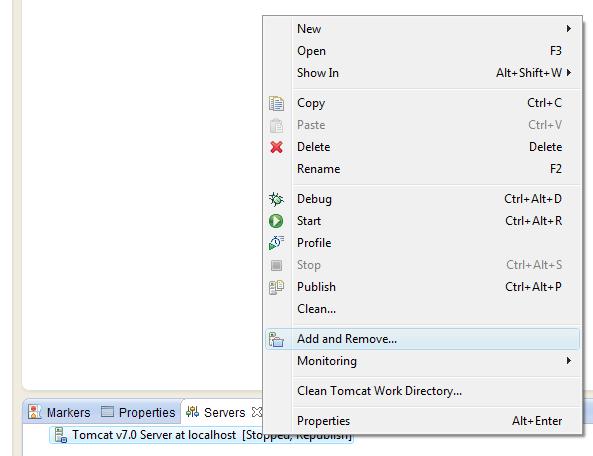593x456 pixels.
Task: Click the Add and Remove icon
Action: point(276,339)
